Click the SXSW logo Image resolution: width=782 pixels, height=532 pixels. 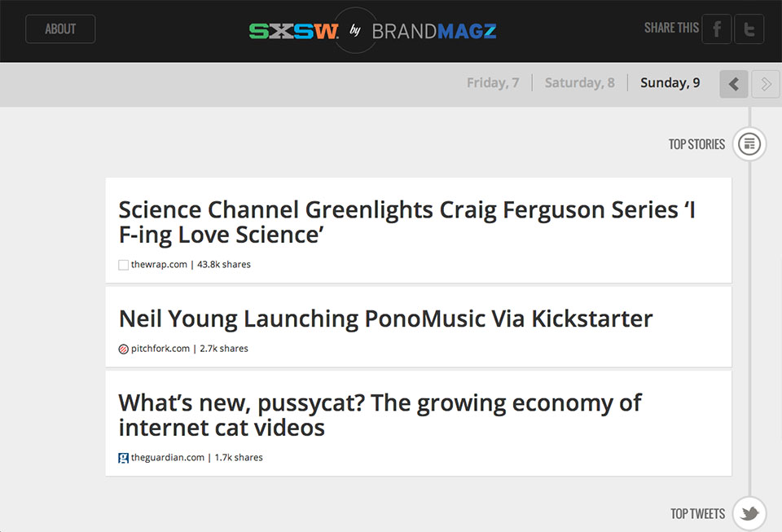(294, 31)
